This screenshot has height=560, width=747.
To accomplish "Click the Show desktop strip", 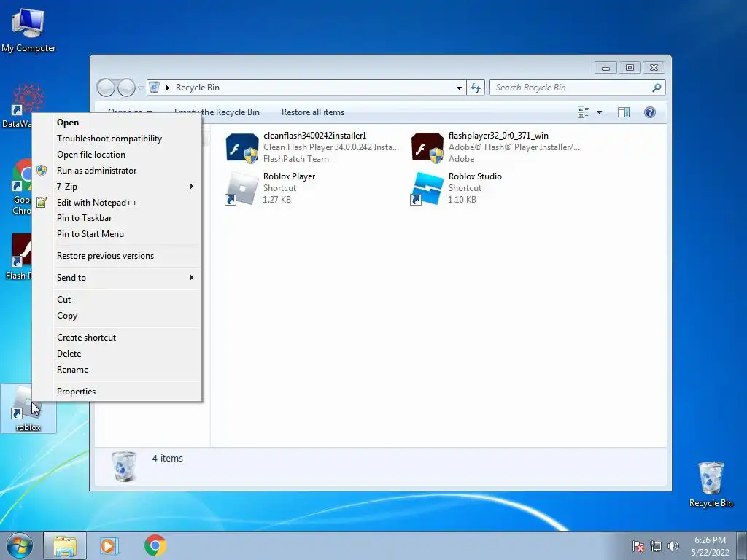I will 742,545.
